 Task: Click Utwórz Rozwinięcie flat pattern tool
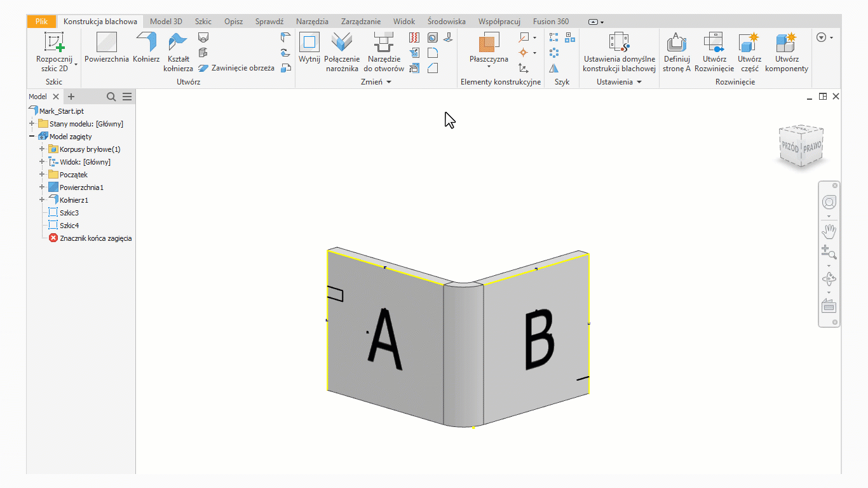tap(714, 52)
